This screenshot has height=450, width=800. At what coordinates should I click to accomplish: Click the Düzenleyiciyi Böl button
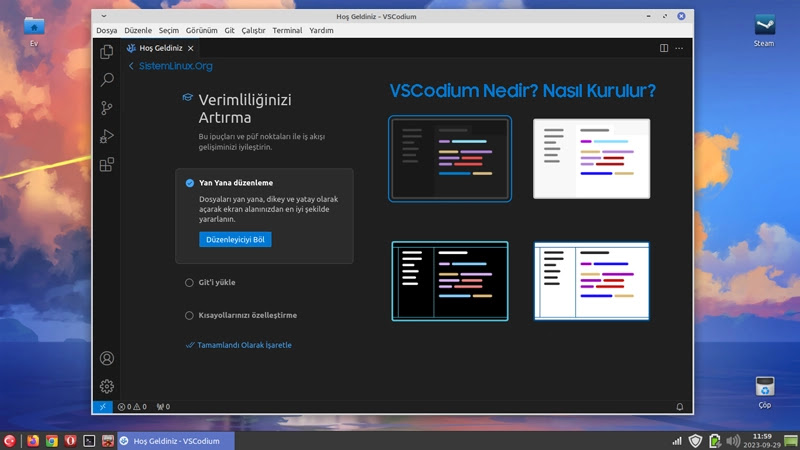pos(235,239)
